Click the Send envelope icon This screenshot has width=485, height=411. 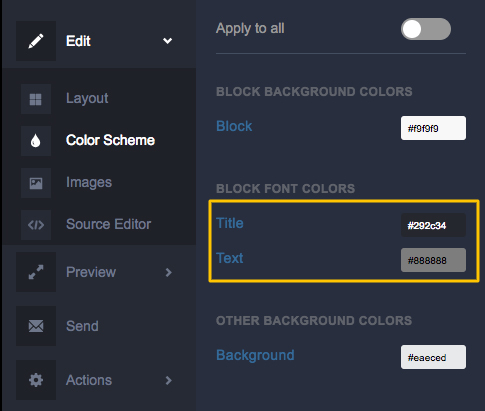click(36, 326)
